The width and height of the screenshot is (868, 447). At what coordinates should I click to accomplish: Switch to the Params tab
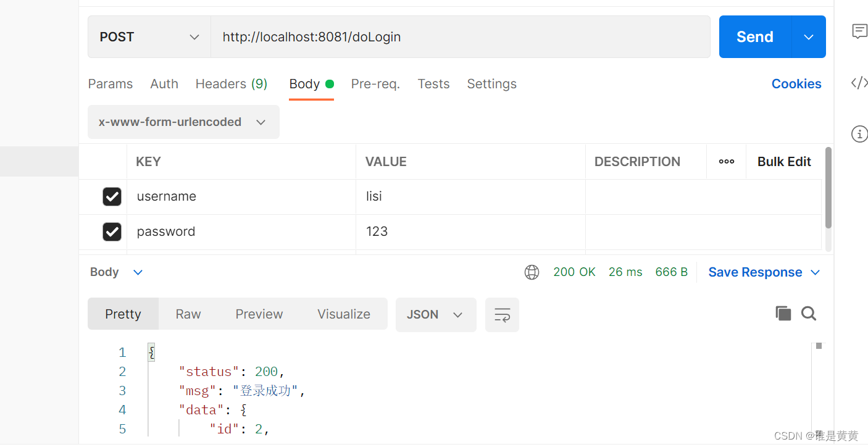pyautogui.click(x=111, y=84)
